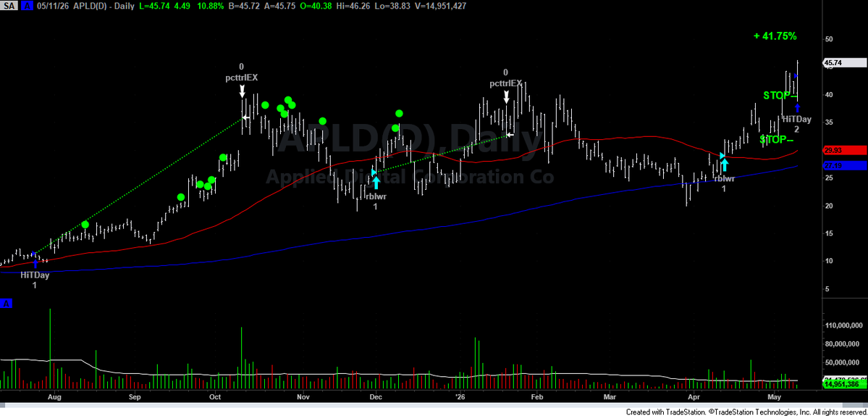Click the blue 27.19 moving average tag
Image resolution: width=868 pixels, height=416 pixels.
843,165
